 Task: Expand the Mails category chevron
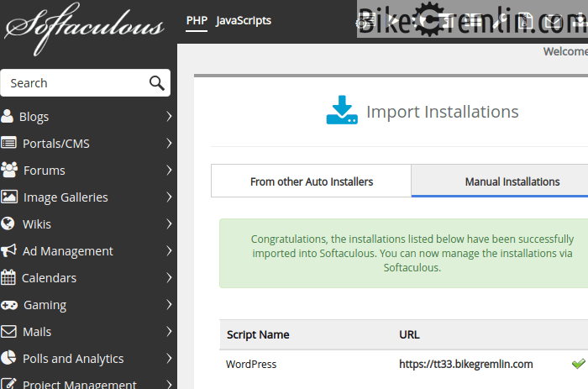tap(169, 331)
